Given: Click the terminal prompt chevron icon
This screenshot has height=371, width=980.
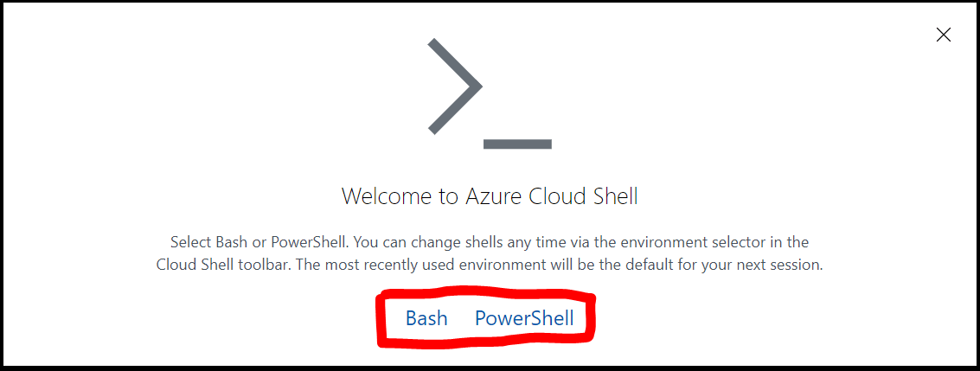Looking at the screenshot, I should click(453, 86).
